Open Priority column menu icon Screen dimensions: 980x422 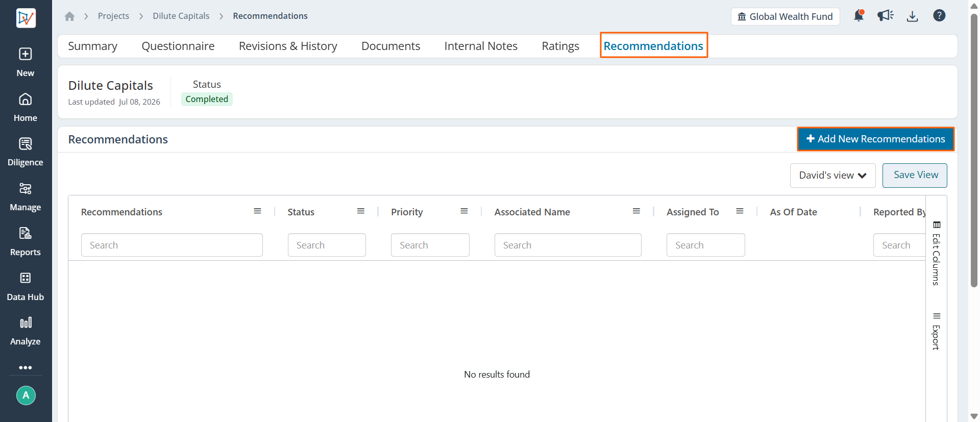[464, 211]
